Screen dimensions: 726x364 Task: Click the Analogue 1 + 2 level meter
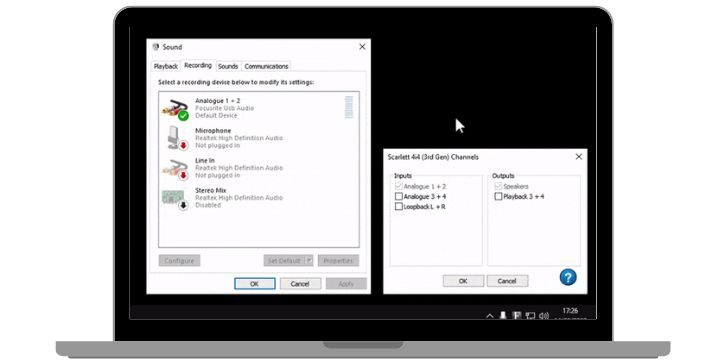tap(349, 107)
